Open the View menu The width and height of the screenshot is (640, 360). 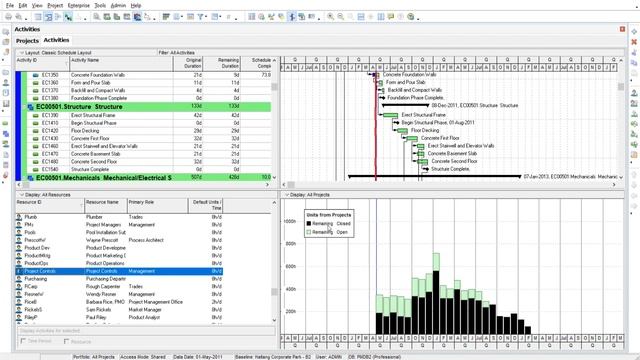(x=37, y=5)
